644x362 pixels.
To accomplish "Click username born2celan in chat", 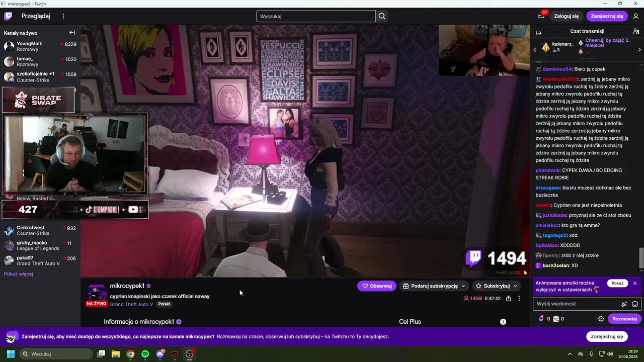I will 556,265.
